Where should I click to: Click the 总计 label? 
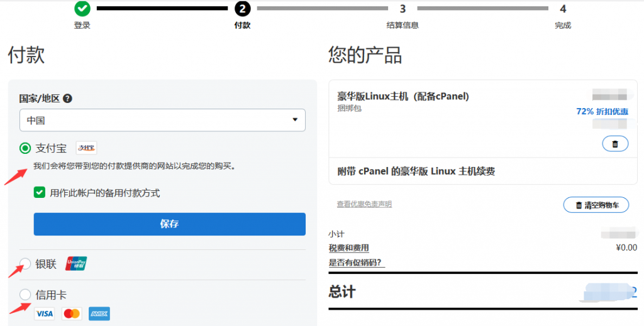[x=342, y=292]
